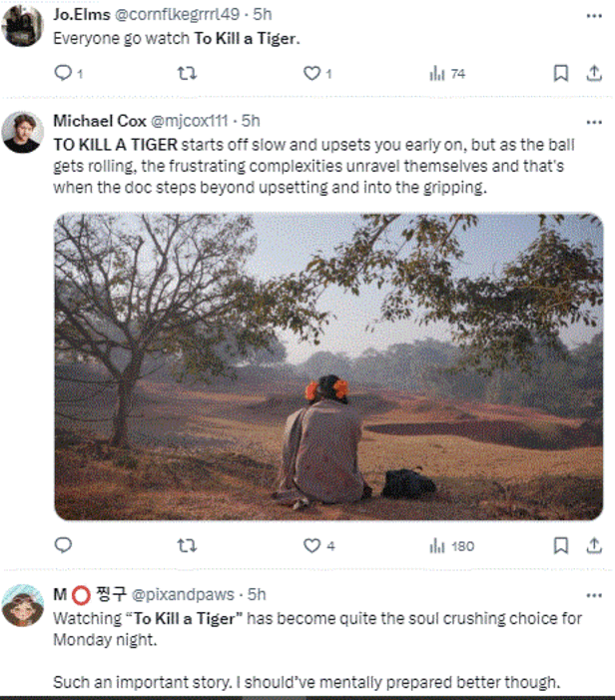View analytics on Jo.Elms tweet
The image size is (615, 700).
pos(437,73)
